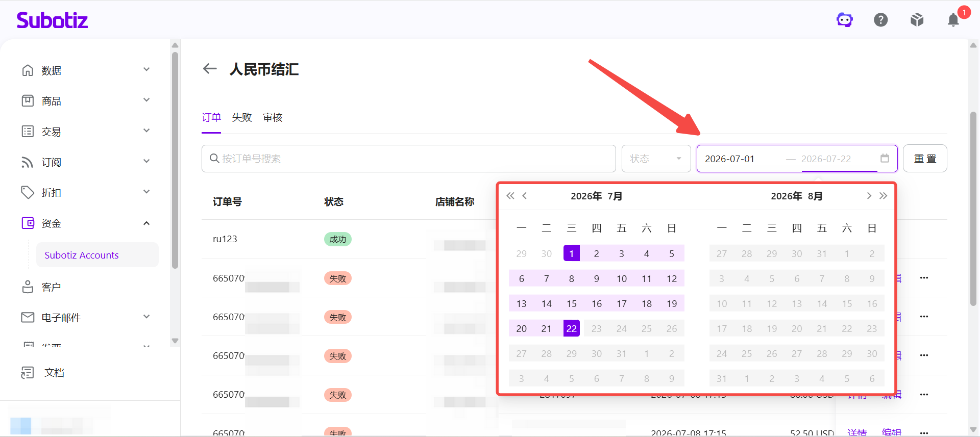Expand the 交易 menu chevron
980x437 pixels.
tap(146, 131)
